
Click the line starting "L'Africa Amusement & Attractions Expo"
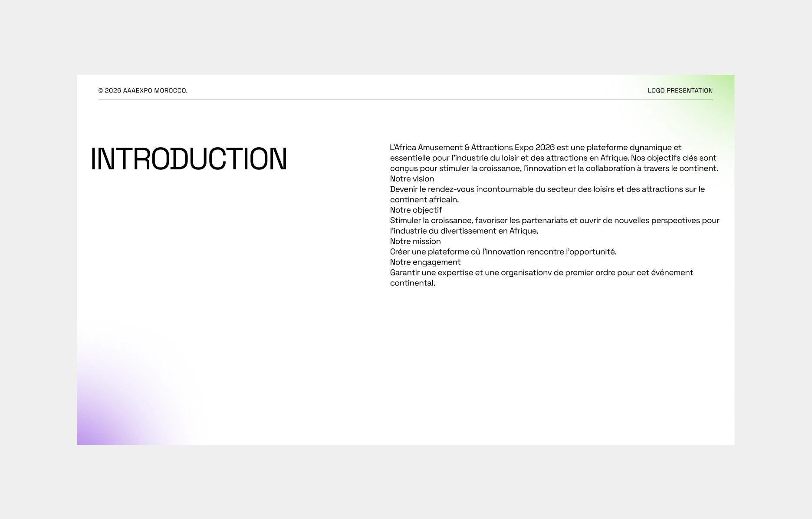pos(536,148)
